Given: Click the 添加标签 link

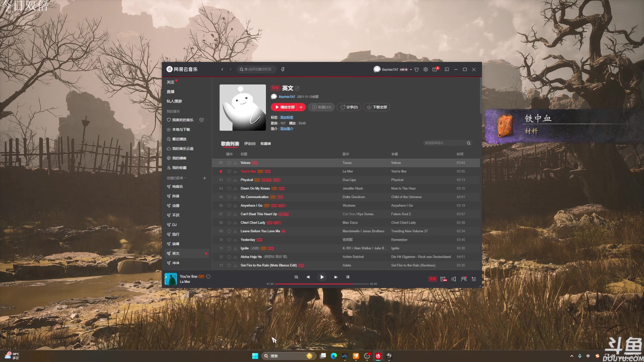Looking at the screenshot, I should click(287, 117).
